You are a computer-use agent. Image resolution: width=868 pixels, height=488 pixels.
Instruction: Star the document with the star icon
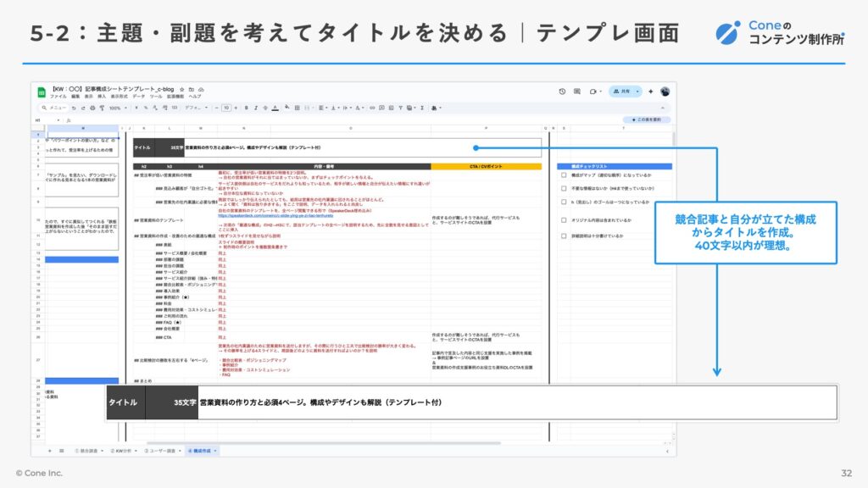pyautogui.click(x=182, y=90)
